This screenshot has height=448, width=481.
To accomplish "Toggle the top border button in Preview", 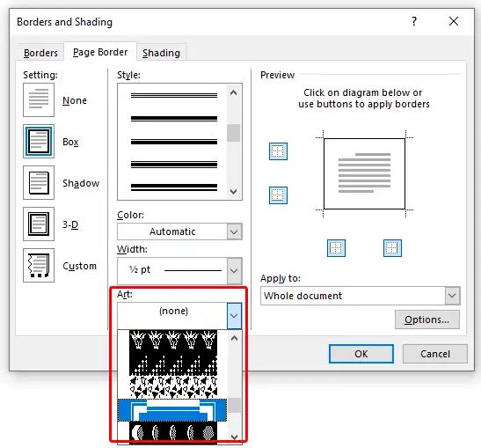I will point(278,151).
